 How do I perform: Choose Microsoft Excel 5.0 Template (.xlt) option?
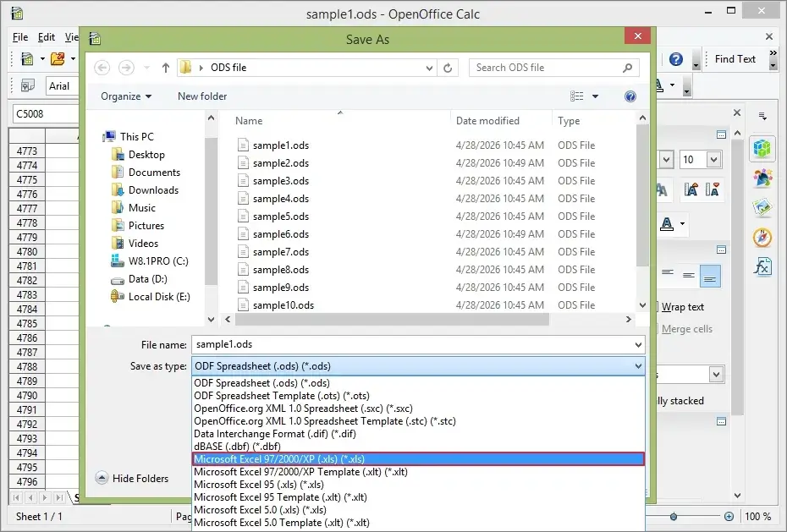pyautogui.click(x=418, y=523)
